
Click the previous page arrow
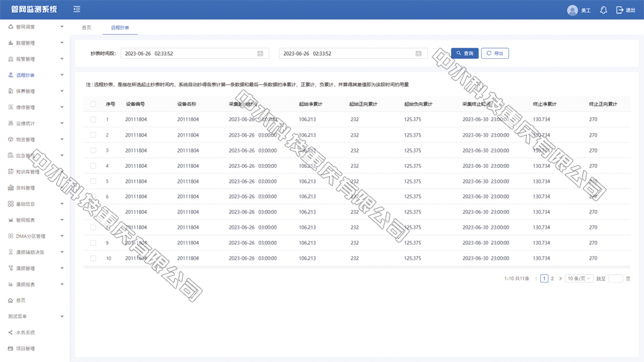(536, 278)
